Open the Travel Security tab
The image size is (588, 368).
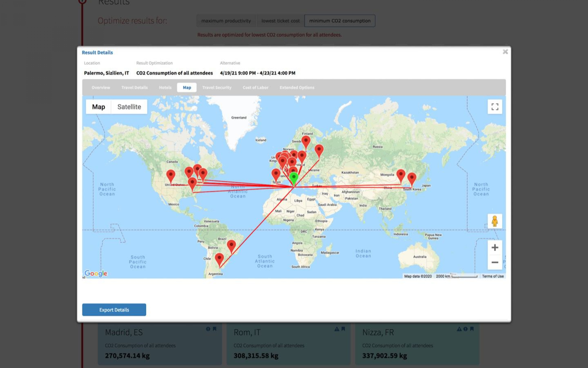(217, 88)
